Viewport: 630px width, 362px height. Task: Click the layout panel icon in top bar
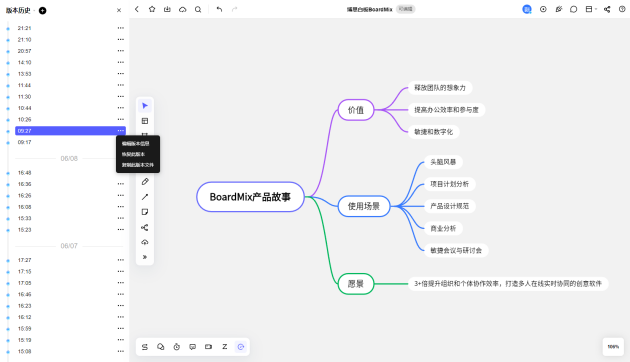589,9
